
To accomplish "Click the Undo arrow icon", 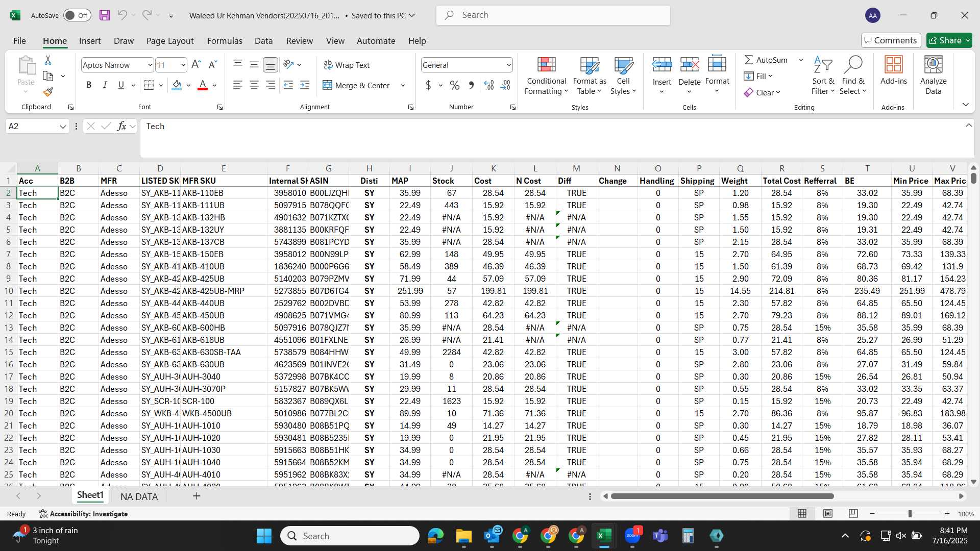I will pyautogui.click(x=122, y=15).
